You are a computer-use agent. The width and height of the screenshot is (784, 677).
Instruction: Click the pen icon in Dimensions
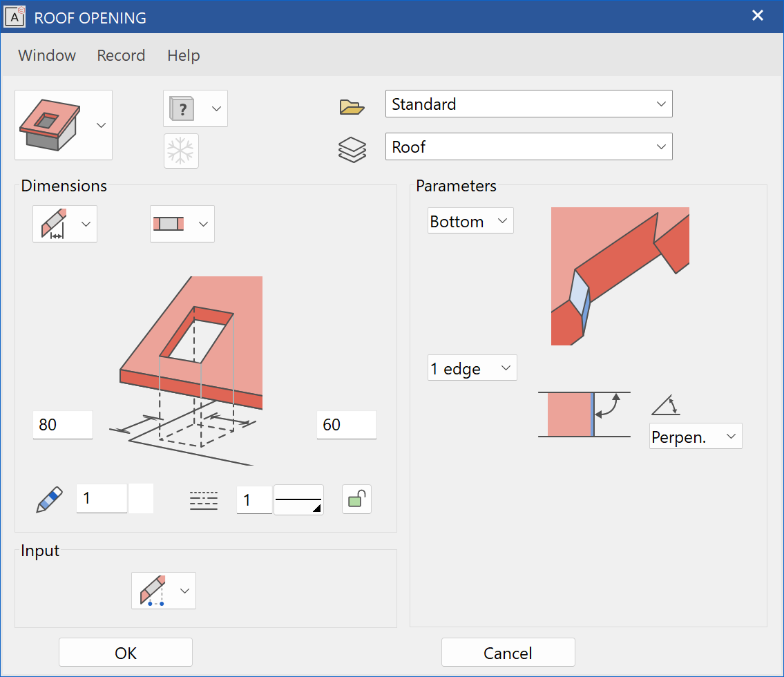click(50, 499)
